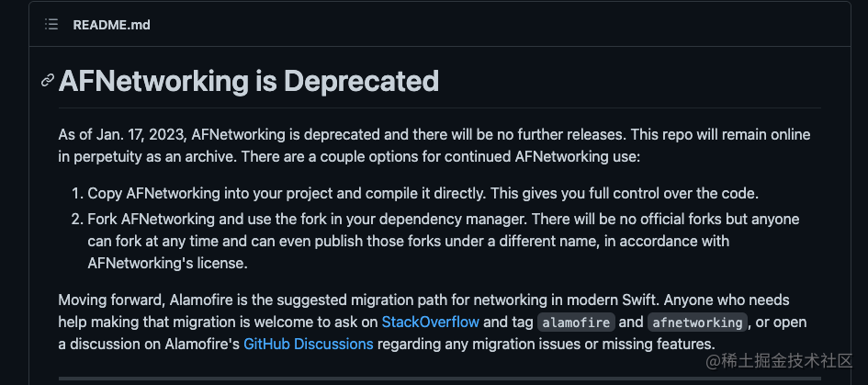The height and width of the screenshot is (385, 868).
Task: Click the heading anchor link icon
Action: coord(48,81)
